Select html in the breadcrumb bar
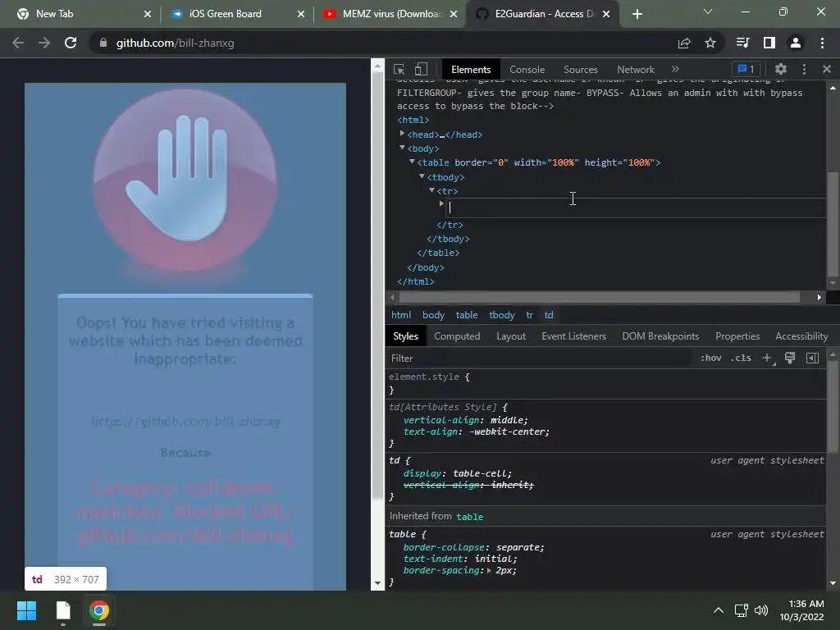The image size is (840, 630). [400, 315]
